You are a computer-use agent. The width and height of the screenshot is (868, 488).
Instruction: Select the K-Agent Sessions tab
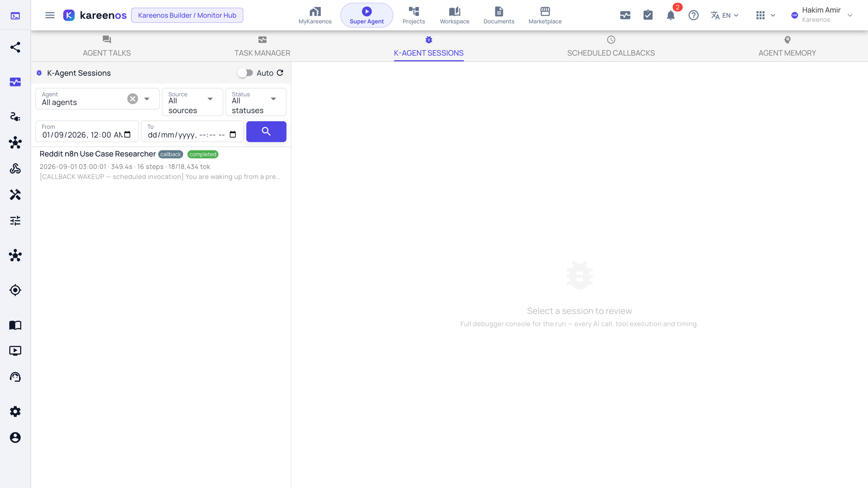428,46
